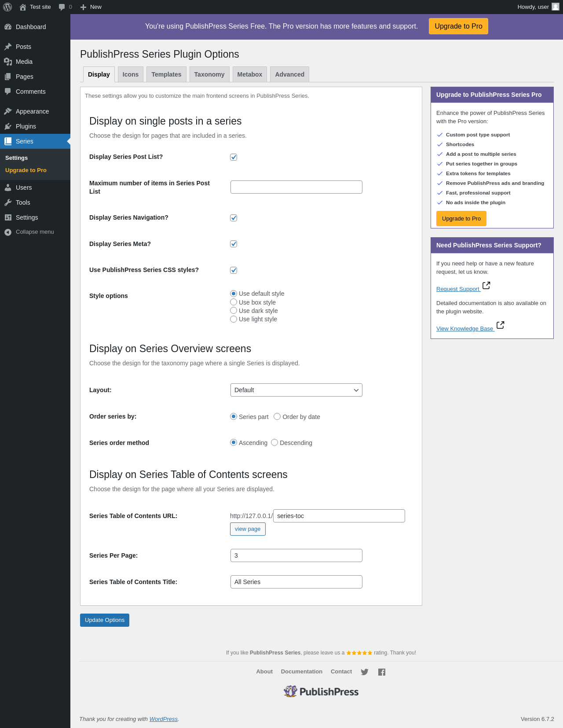Click the Update Options button
The image size is (563, 728).
[105, 620]
